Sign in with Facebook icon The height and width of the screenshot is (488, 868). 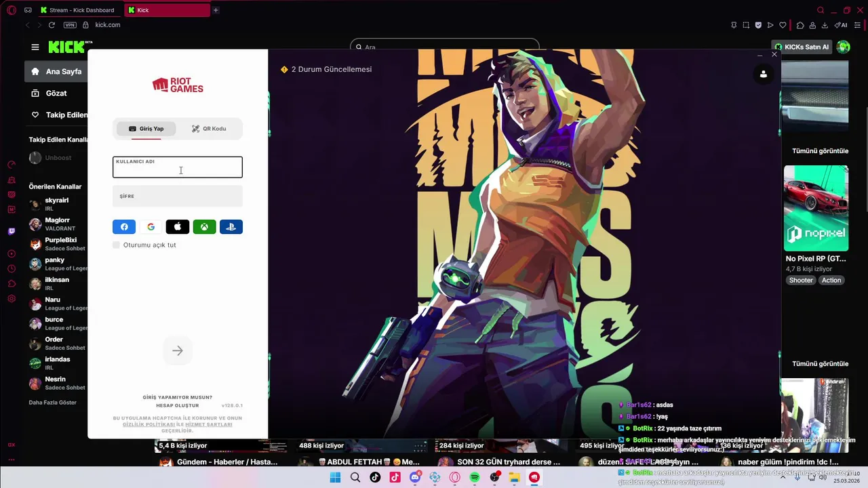click(x=124, y=227)
